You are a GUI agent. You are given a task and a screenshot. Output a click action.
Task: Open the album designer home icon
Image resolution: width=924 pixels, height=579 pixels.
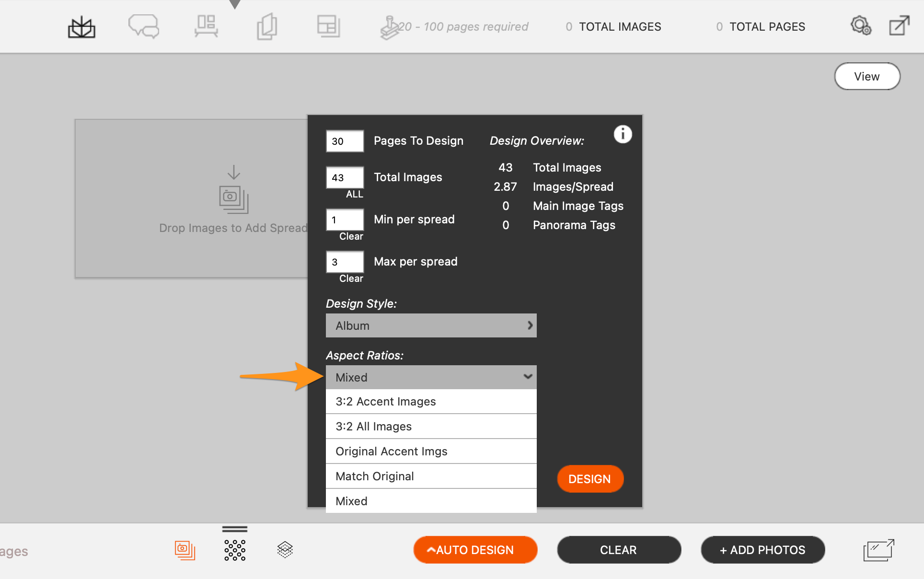coord(81,27)
